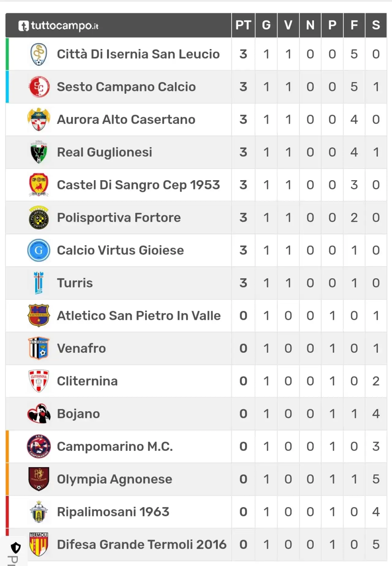Click the Polisportiva Fortore round black crest

[39, 218]
